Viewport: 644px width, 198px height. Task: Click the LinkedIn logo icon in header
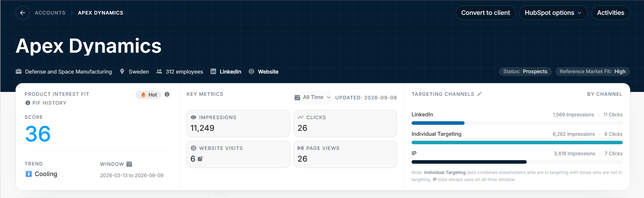click(213, 71)
